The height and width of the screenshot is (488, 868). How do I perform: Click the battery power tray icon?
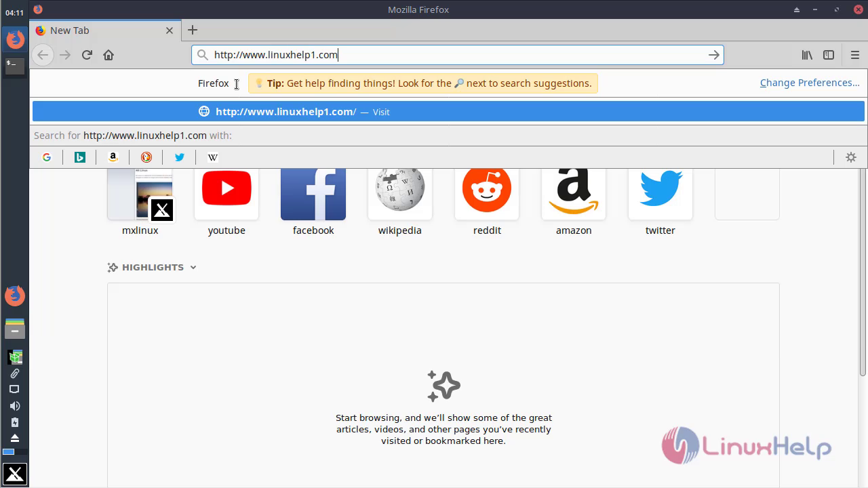pyautogui.click(x=15, y=422)
